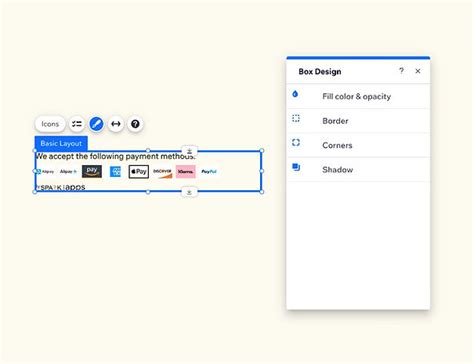474x364 pixels.
Task: Click the top-right corner resize handle
Action: [x=262, y=151]
